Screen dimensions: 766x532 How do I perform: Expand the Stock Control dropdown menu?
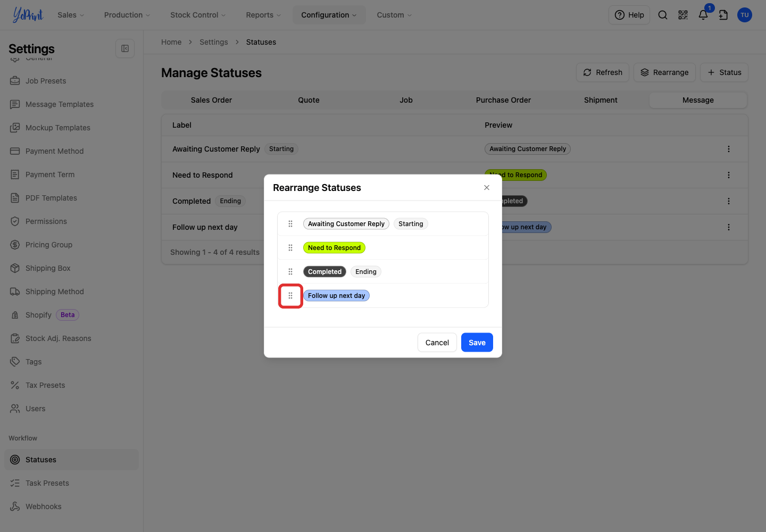click(198, 15)
